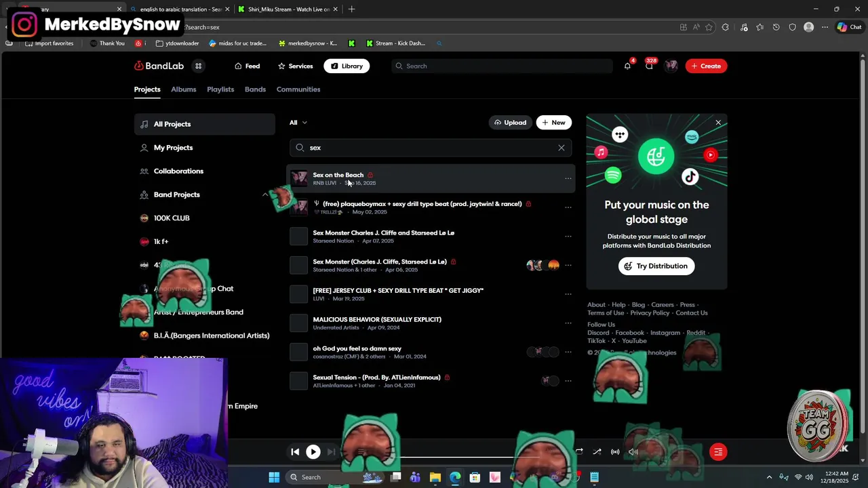
Task: Switch to the Playlists tab
Action: point(220,89)
